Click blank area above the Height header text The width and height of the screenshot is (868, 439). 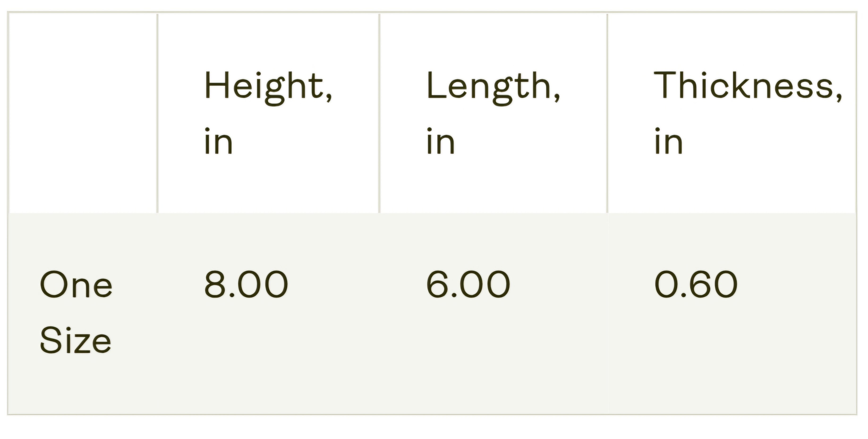[268, 40]
